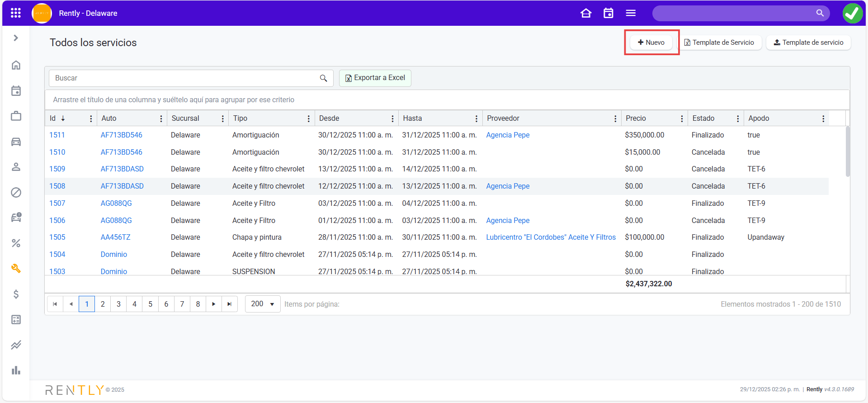Open the percent discounts sidebar icon

[16, 243]
